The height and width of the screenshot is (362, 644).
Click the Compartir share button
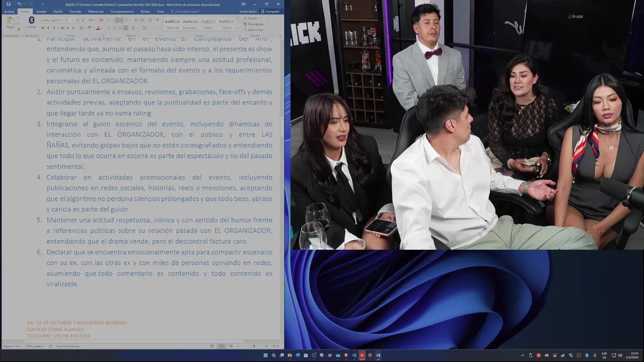point(270,12)
